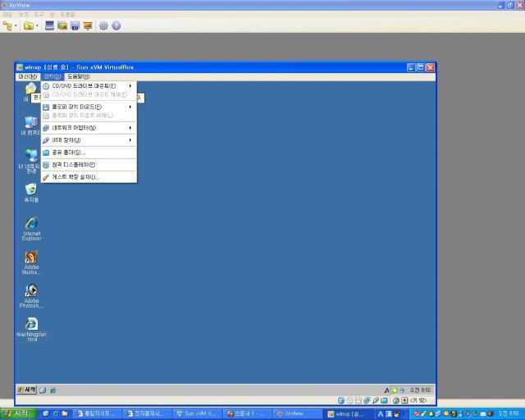Expand the dropdown arrow beside XnView browser icon
Image resolution: width=525 pixels, height=420 pixels.
pyautogui.click(x=16, y=25)
